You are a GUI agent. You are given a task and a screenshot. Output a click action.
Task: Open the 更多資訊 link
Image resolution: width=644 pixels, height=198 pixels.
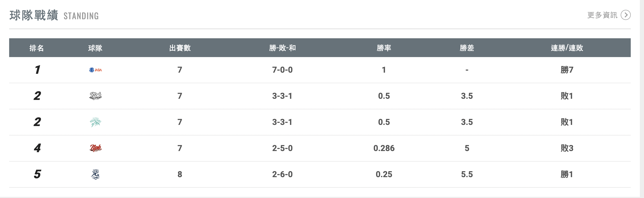pos(602,15)
